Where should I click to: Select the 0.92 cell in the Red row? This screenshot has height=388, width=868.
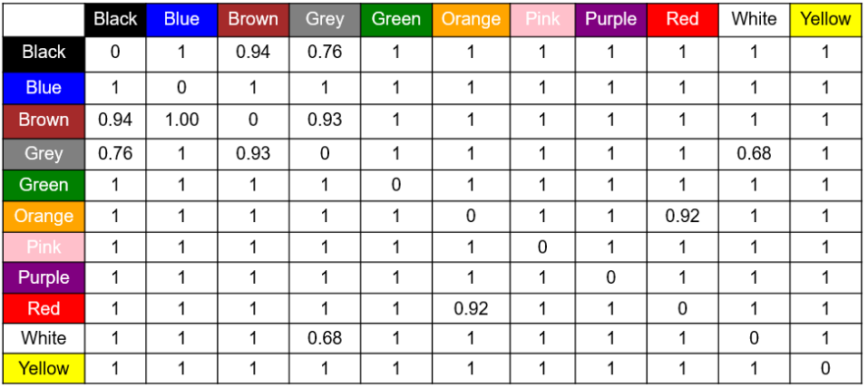pyautogui.click(x=471, y=308)
